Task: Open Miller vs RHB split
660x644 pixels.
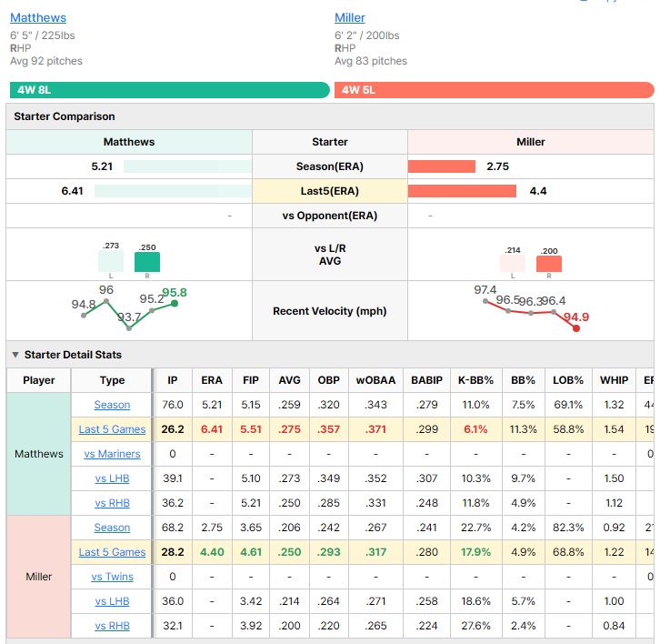Action: click(x=112, y=626)
